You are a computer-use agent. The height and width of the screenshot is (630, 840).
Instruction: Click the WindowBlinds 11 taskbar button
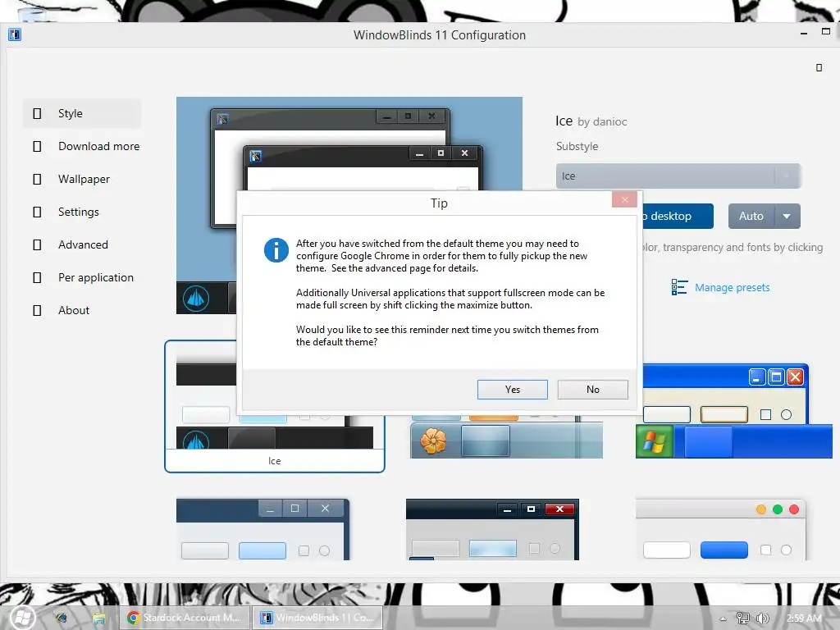[317, 618]
